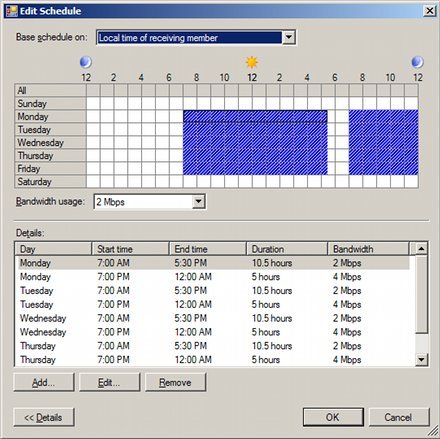Select the Bandwidth usage 2 Mbps field
This screenshot has width=440, height=439.
150,202
